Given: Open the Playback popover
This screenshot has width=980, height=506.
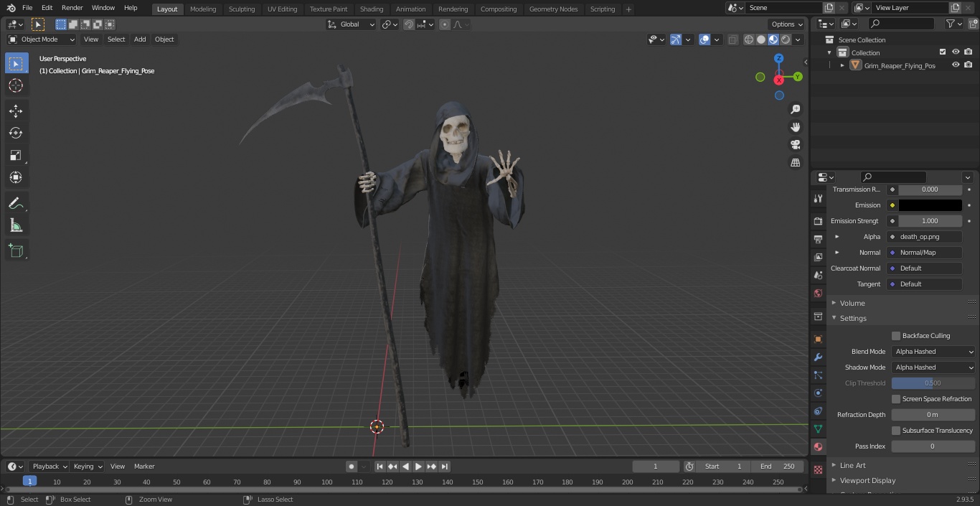Looking at the screenshot, I should [49, 467].
